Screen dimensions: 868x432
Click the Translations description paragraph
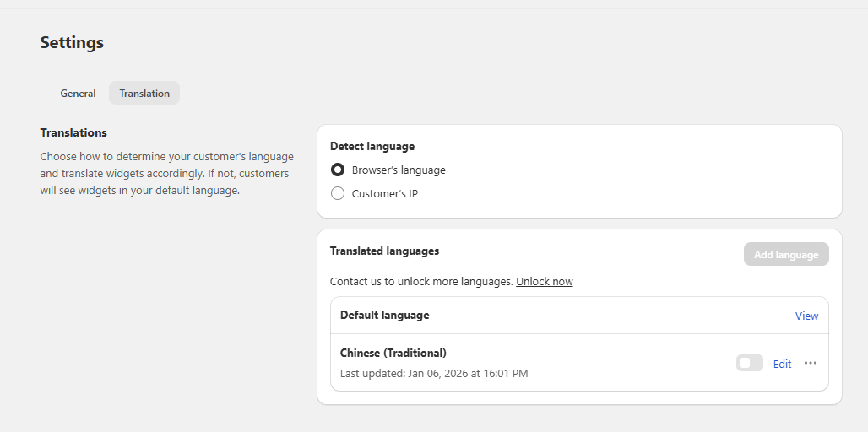166,174
